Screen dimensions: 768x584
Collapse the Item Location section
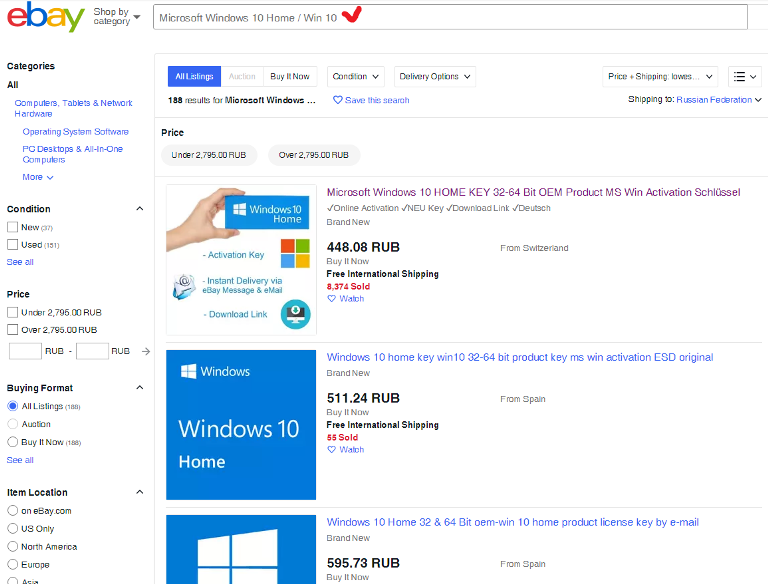pyautogui.click(x=140, y=492)
